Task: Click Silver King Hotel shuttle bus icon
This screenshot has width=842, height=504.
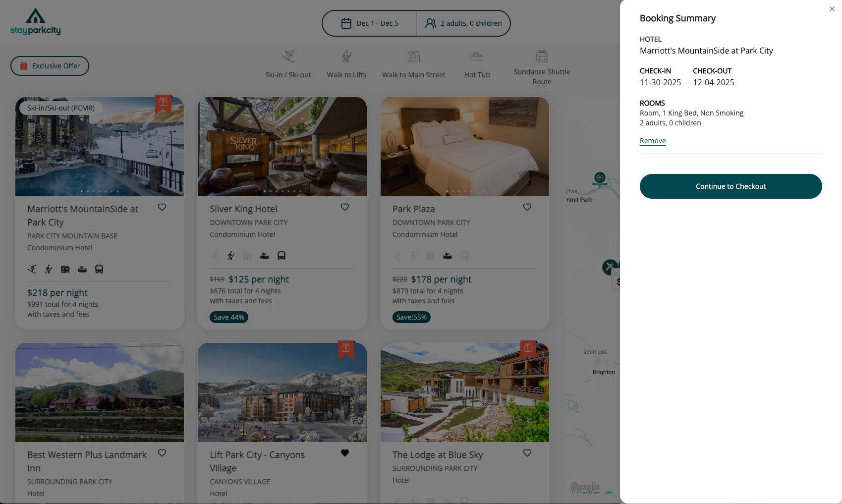Action: coord(281,256)
